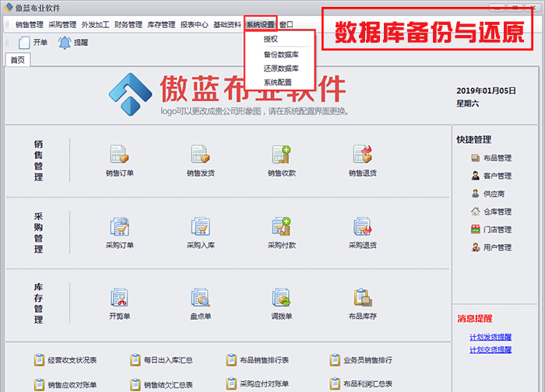Select 系统配置 menu entry

point(277,82)
